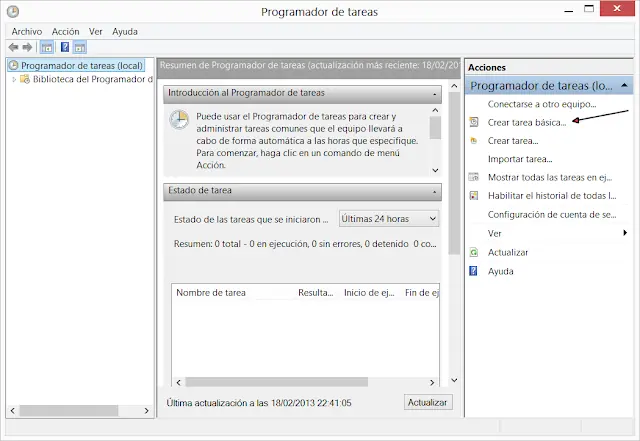The height and width of the screenshot is (441, 640).
Task: Click left tree pane scrollbar right arrow
Action: tap(147, 410)
